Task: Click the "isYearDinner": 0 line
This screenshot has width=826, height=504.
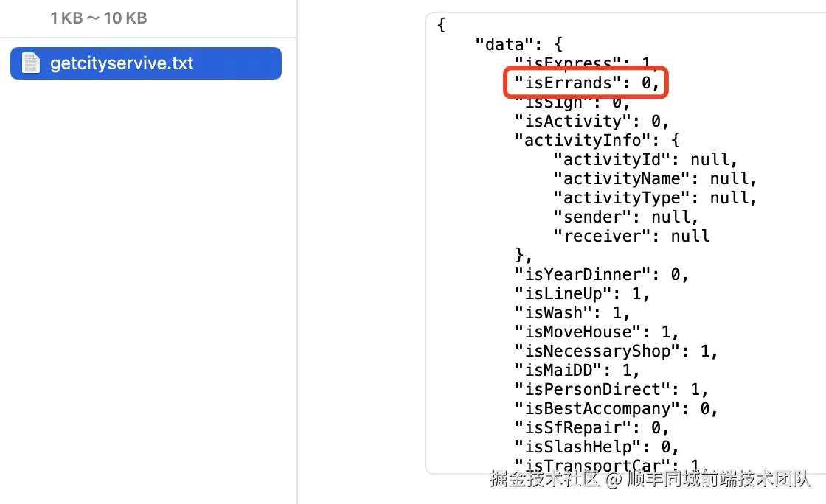Action: pos(601,274)
